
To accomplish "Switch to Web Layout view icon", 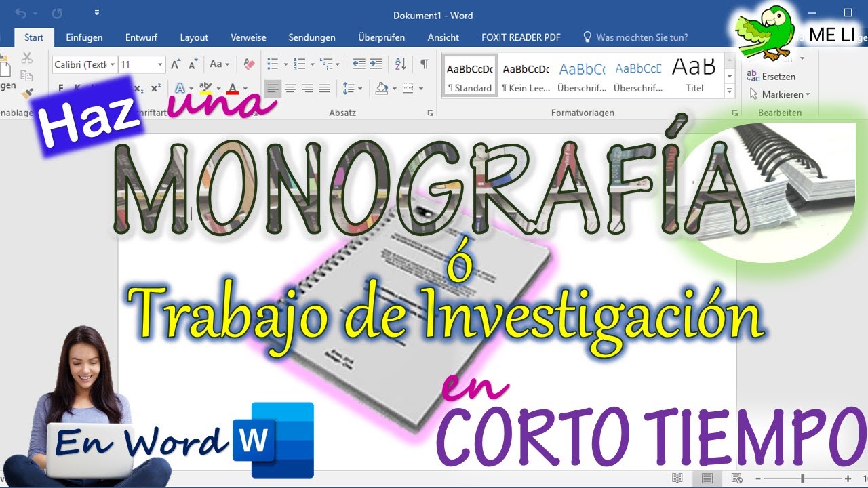I will tap(737, 479).
